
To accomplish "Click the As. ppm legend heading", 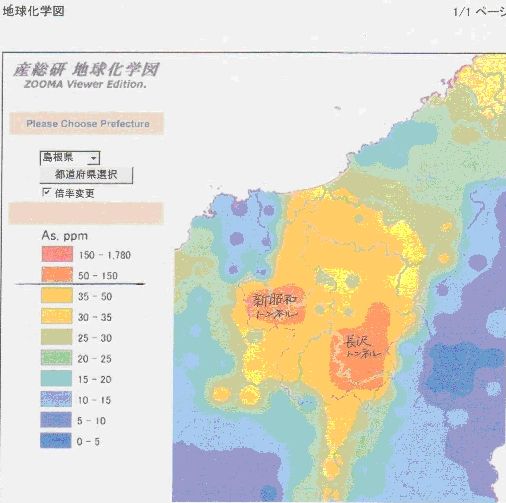I will (65, 236).
